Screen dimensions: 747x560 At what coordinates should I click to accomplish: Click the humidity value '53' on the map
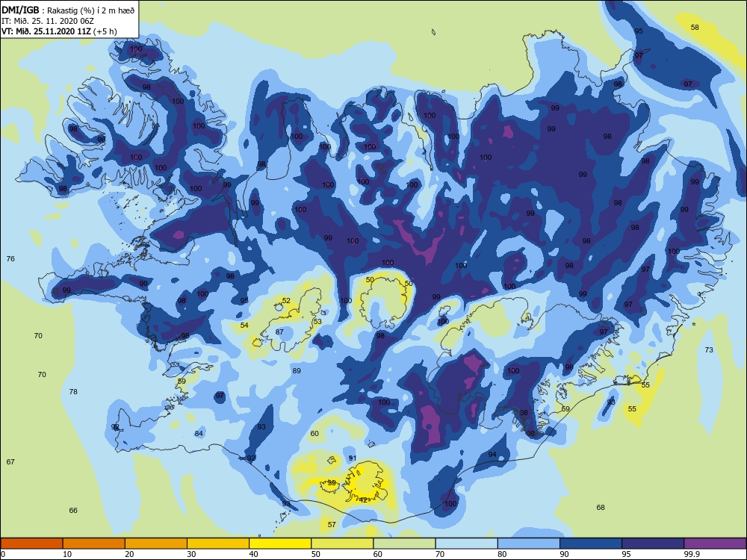(317, 321)
